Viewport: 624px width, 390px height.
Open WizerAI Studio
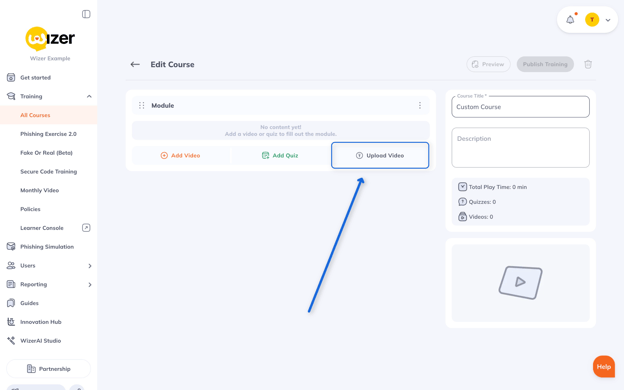tap(41, 341)
